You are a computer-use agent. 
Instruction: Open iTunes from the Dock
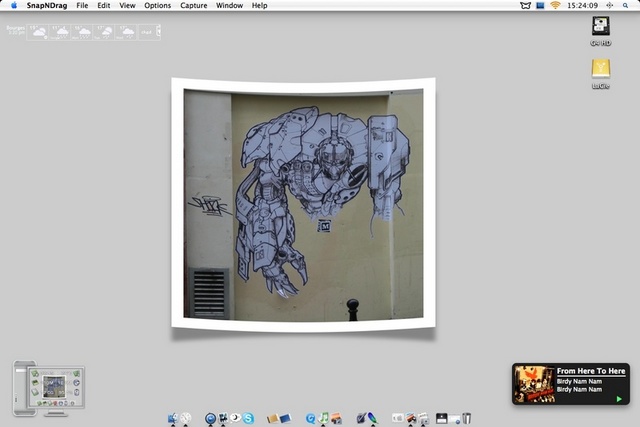click(x=324, y=418)
